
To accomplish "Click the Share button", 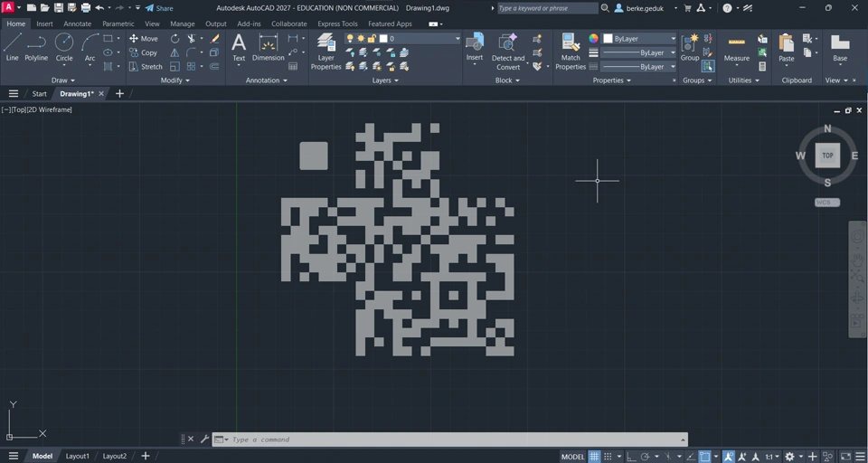I will click(x=159, y=8).
